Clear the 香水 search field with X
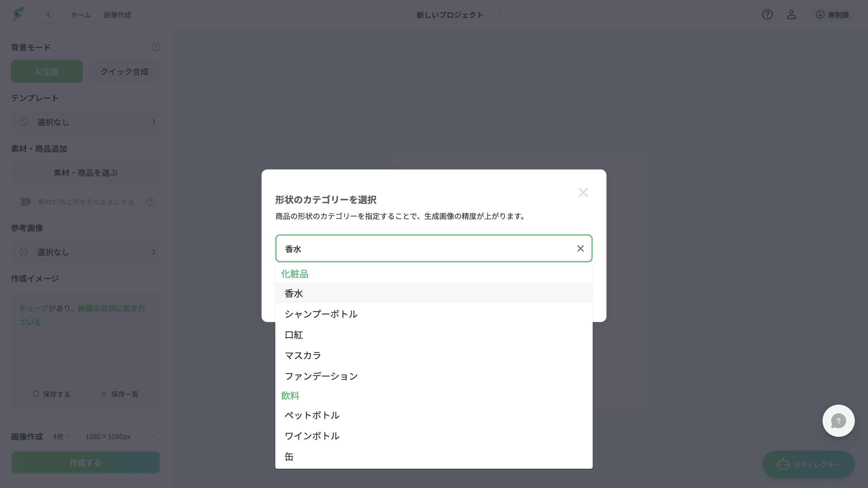The width and height of the screenshot is (868, 488). point(580,248)
